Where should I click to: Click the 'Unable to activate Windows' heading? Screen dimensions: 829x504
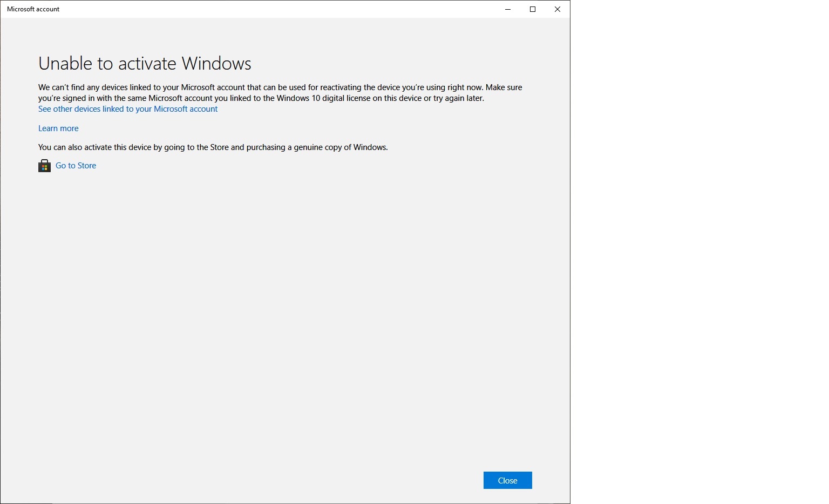pos(145,64)
